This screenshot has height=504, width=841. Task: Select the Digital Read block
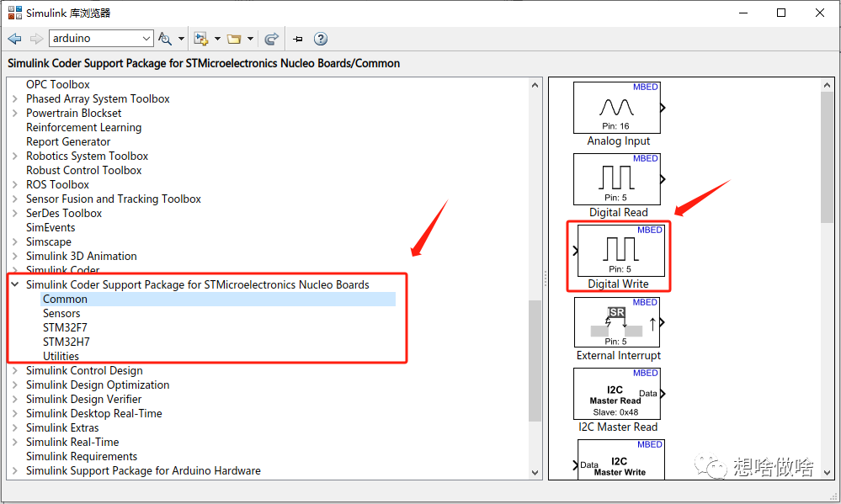click(x=617, y=179)
